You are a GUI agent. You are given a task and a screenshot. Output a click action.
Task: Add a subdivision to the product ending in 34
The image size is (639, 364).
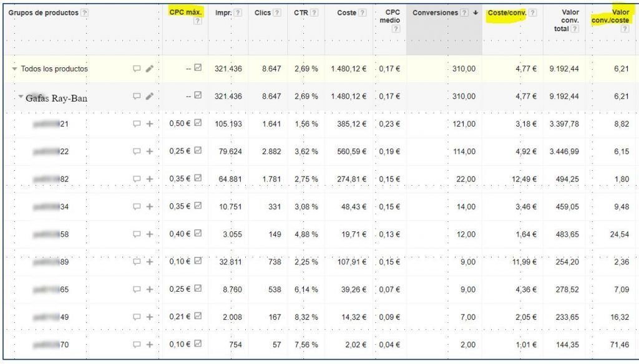tap(150, 207)
